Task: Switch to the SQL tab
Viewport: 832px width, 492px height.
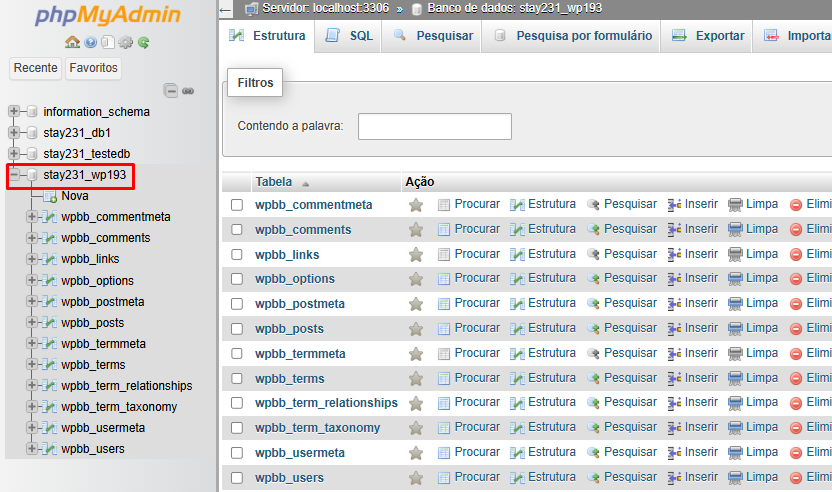Action: pyautogui.click(x=348, y=36)
